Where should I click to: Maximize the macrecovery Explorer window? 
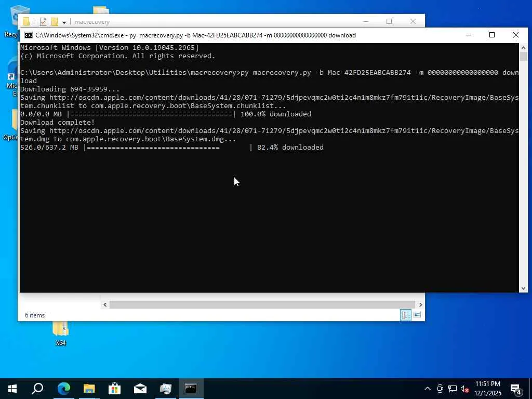pos(389,21)
